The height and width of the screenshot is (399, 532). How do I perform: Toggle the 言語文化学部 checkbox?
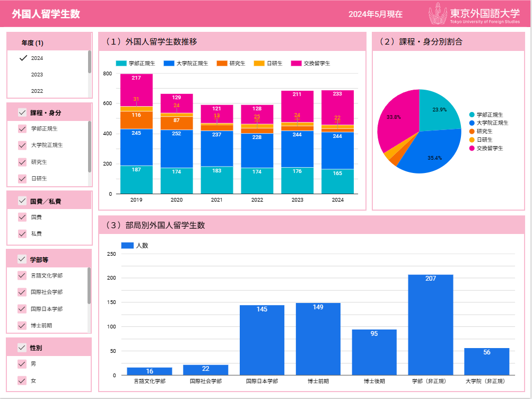[22, 275]
